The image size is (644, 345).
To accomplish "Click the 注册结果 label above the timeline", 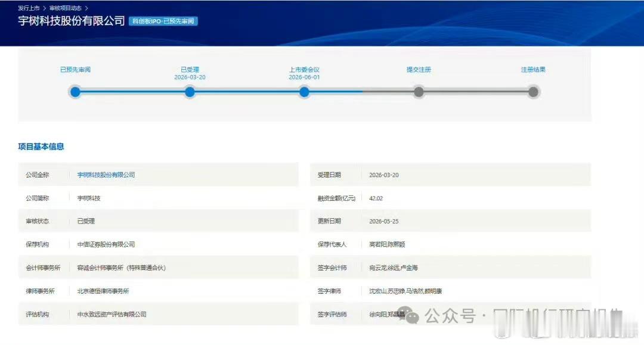I will point(533,69).
